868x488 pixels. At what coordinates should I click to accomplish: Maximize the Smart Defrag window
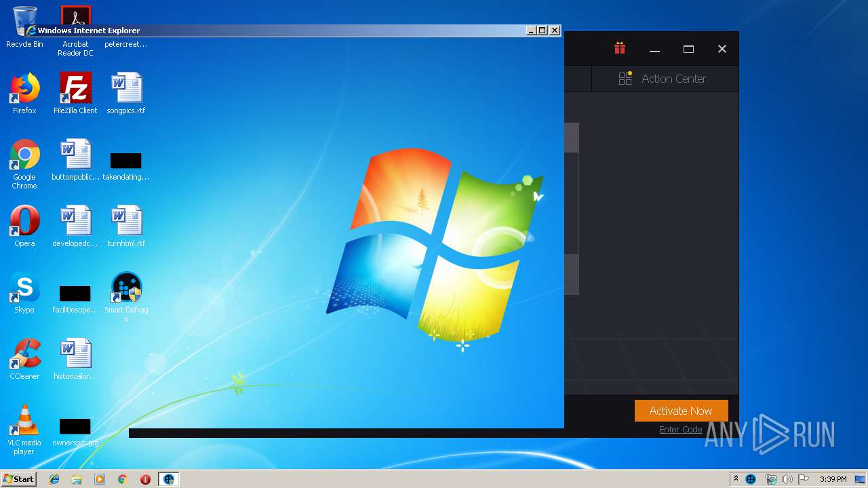point(688,49)
